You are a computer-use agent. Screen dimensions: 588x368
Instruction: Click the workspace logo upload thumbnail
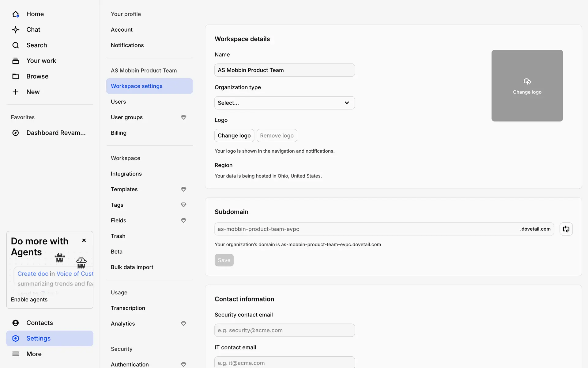click(x=527, y=86)
